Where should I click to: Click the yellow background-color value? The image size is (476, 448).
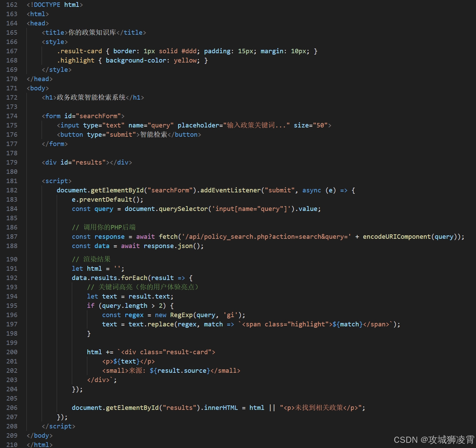click(x=185, y=60)
